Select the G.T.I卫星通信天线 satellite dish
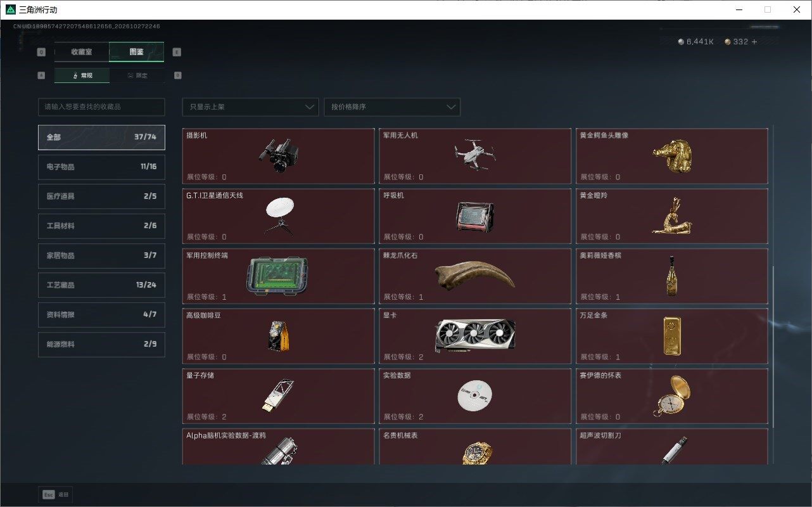The width and height of the screenshot is (812, 507). pyautogui.click(x=279, y=216)
